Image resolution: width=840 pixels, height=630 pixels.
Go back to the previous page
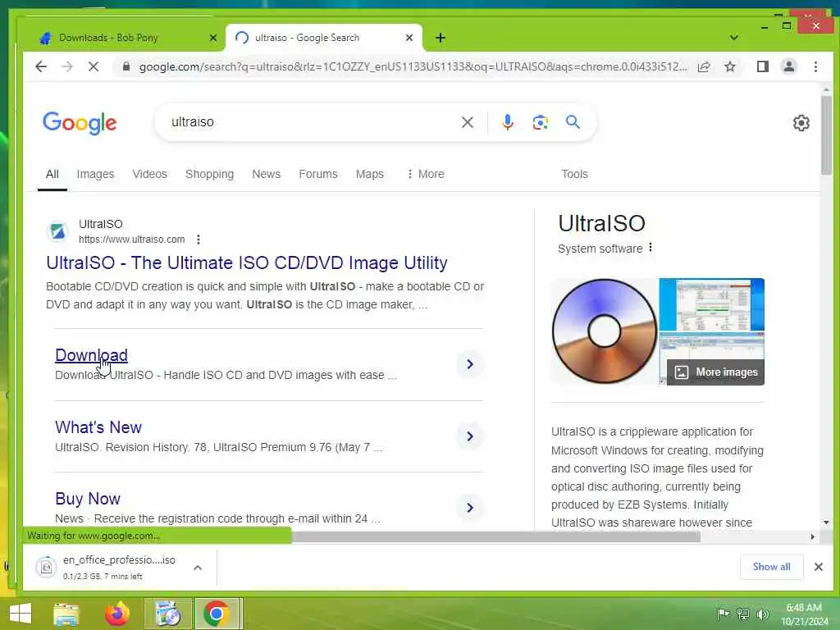coord(41,66)
